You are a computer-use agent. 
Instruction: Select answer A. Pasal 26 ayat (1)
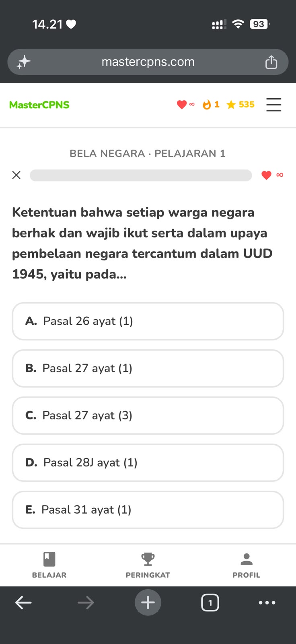click(148, 321)
